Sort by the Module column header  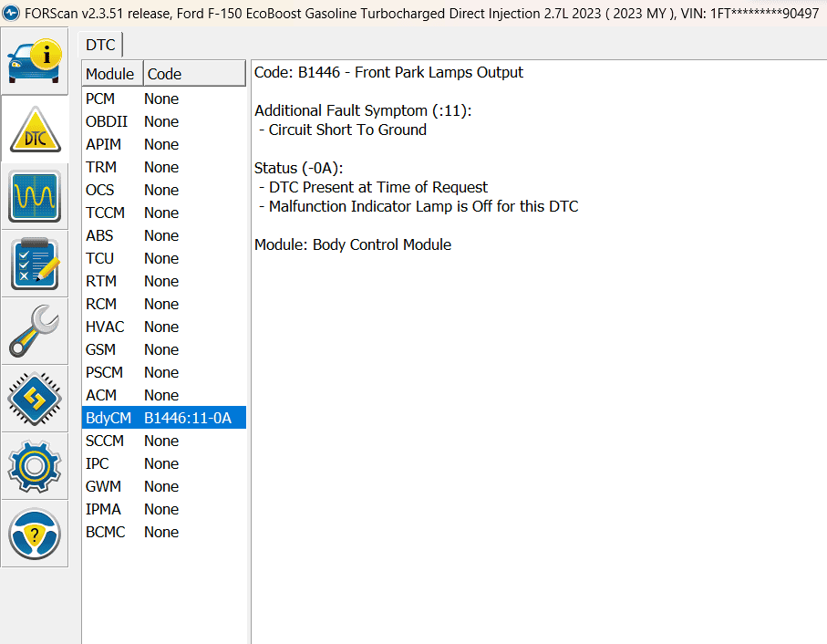109,73
